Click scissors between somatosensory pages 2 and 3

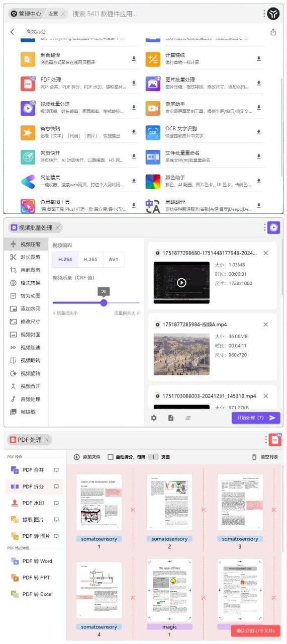204,510
